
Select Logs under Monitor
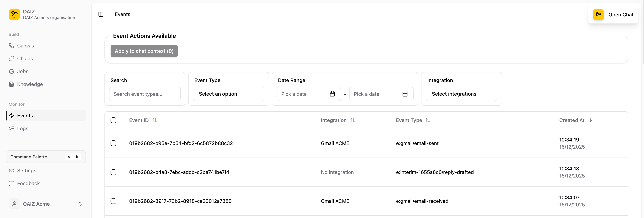click(22, 128)
